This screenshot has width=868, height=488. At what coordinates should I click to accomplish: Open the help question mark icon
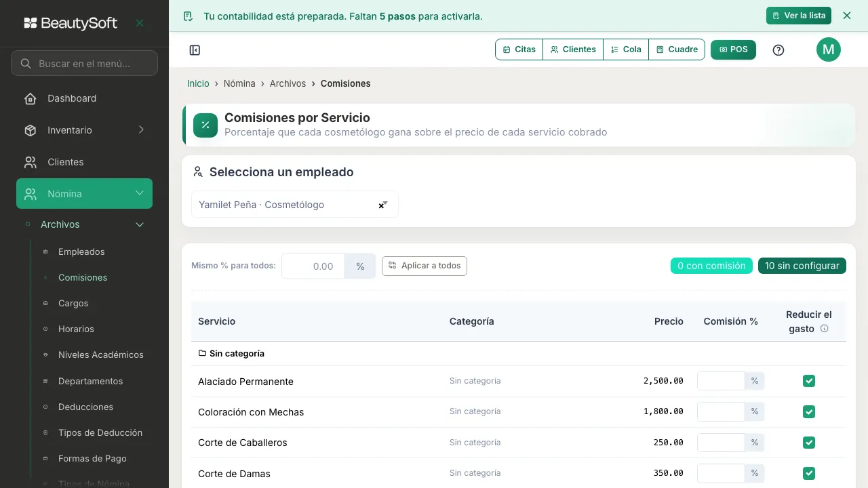778,50
